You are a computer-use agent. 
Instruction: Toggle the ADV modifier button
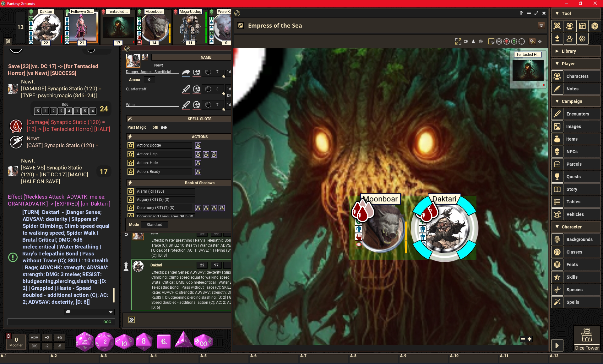[x=35, y=338]
